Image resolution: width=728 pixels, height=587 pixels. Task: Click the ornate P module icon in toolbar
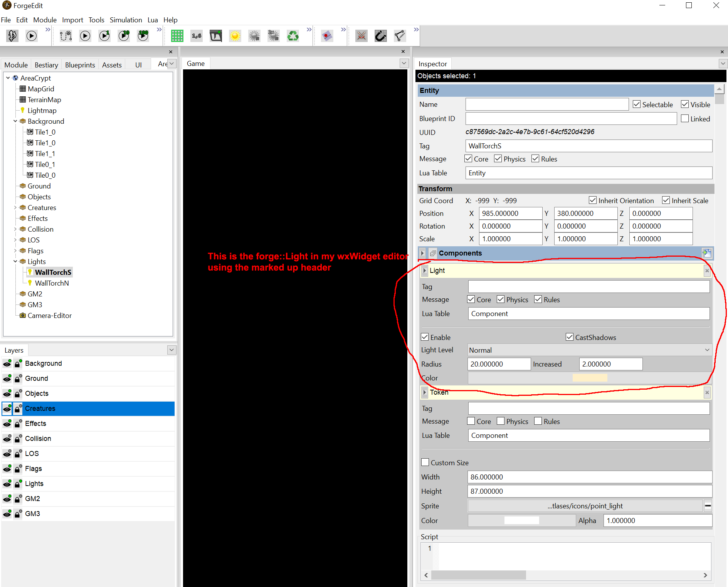tap(12, 36)
